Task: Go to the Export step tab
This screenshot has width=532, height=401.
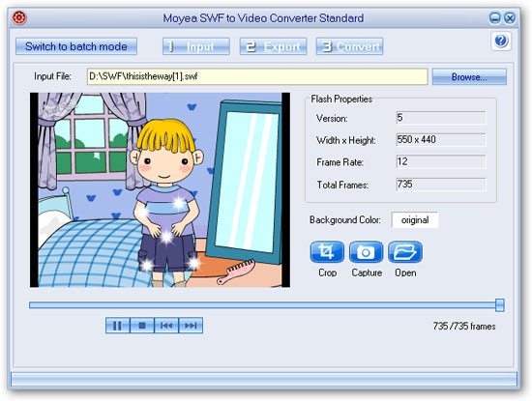Action: [273, 46]
